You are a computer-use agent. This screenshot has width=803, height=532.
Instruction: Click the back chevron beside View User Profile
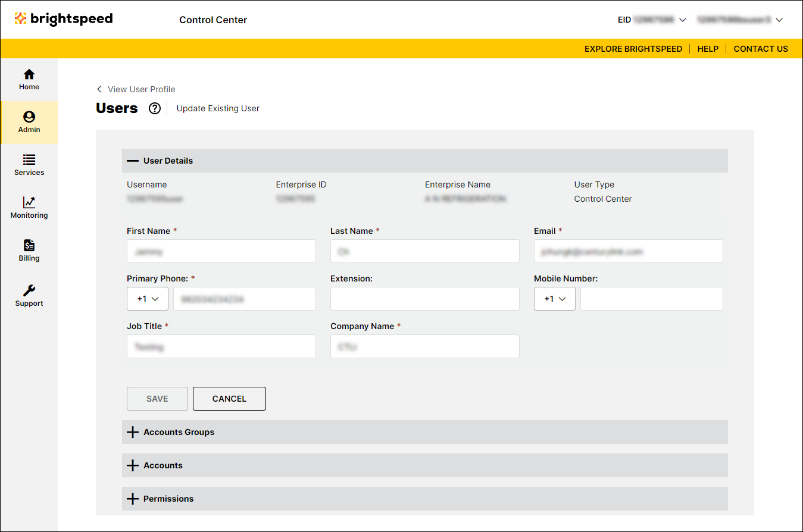point(99,89)
